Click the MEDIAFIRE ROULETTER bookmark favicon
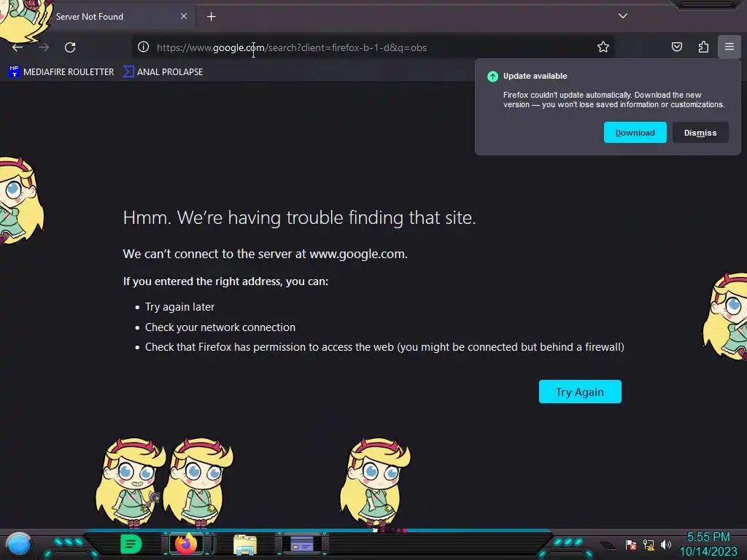This screenshot has width=747, height=560. pos(15,71)
